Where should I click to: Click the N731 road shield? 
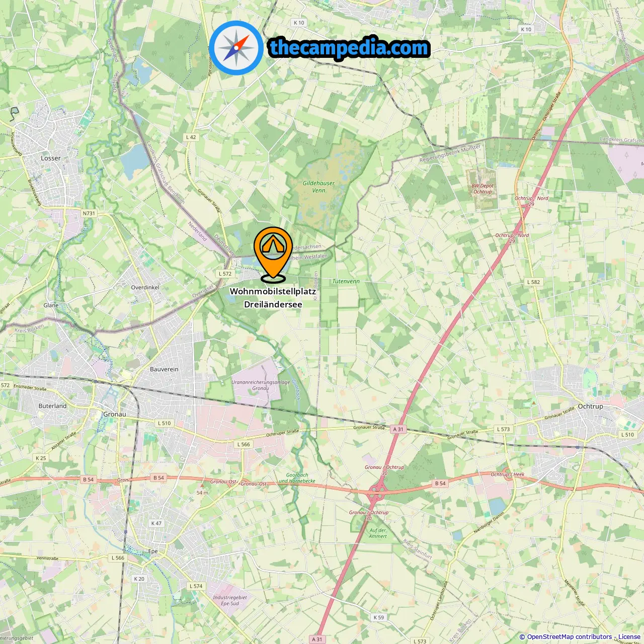pos(89,213)
